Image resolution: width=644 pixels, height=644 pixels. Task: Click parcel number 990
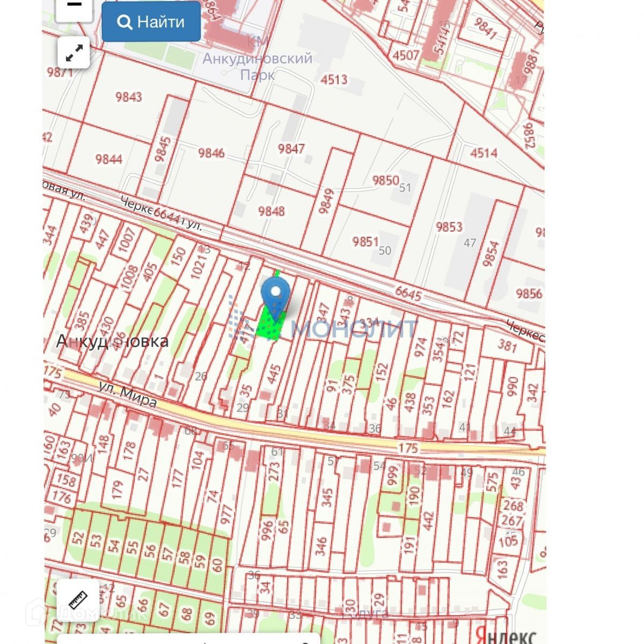coord(513,387)
